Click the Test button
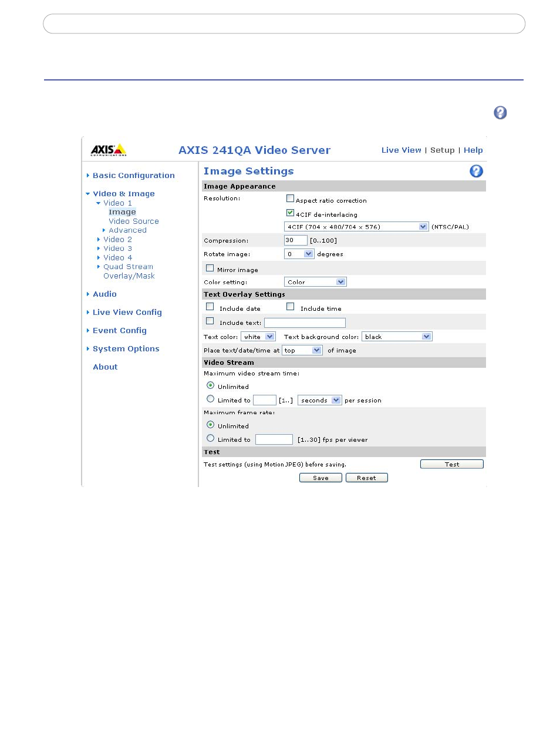The image size is (560, 742). 452,464
